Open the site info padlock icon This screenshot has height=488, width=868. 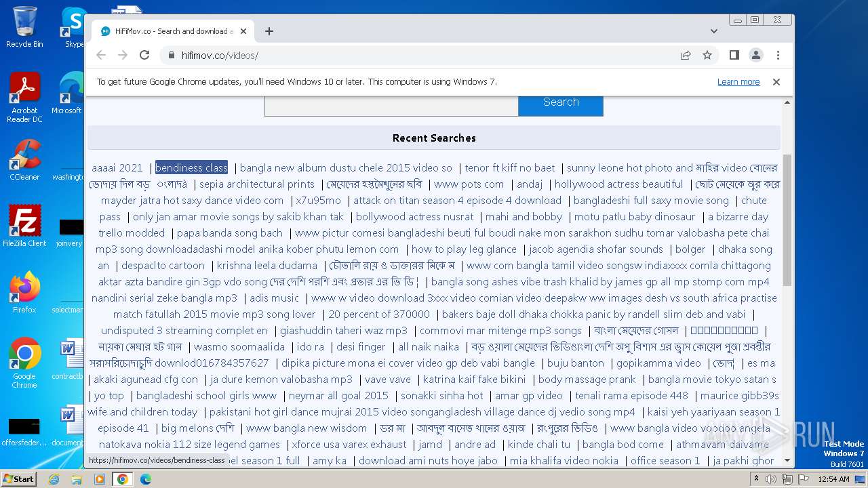(171, 56)
